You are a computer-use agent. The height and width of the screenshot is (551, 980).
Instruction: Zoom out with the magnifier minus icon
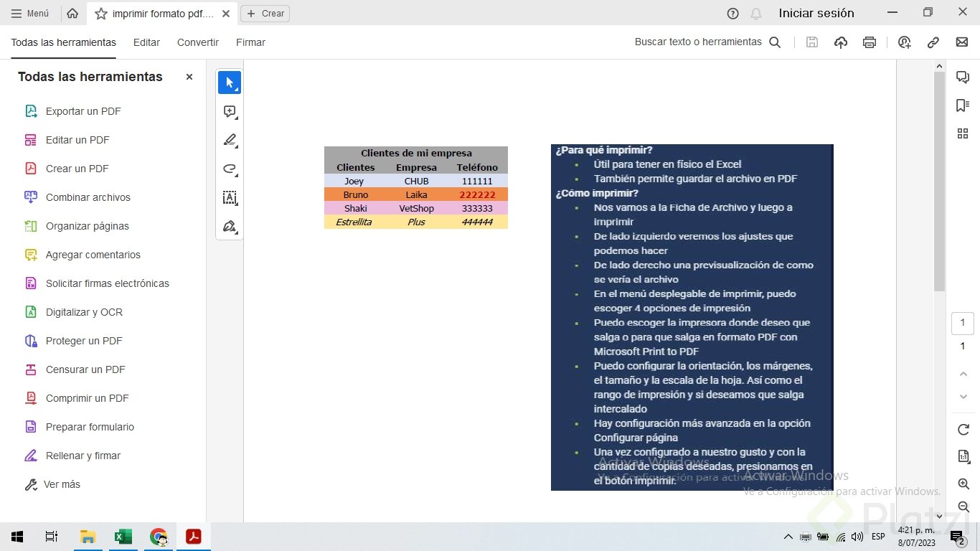(963, 507)
